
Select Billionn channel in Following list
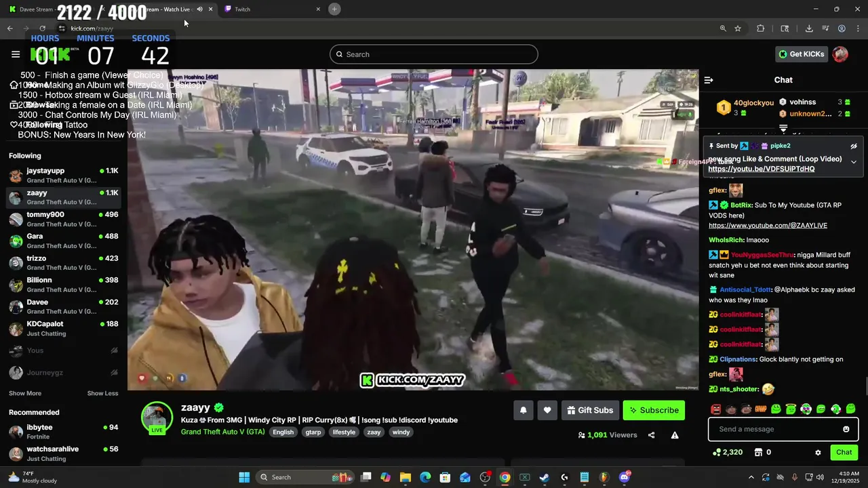[x=64, y=285]
